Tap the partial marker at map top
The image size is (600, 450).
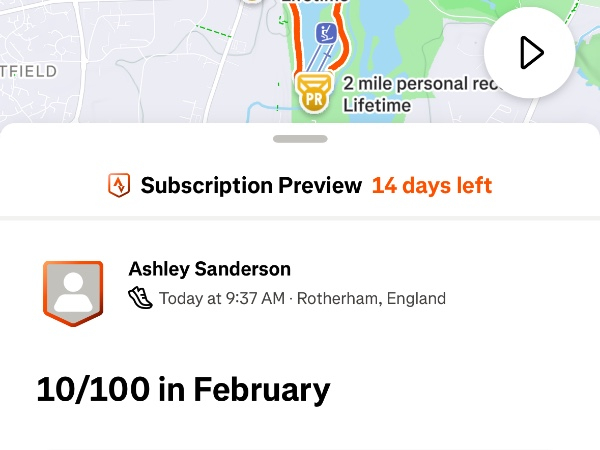251,3
